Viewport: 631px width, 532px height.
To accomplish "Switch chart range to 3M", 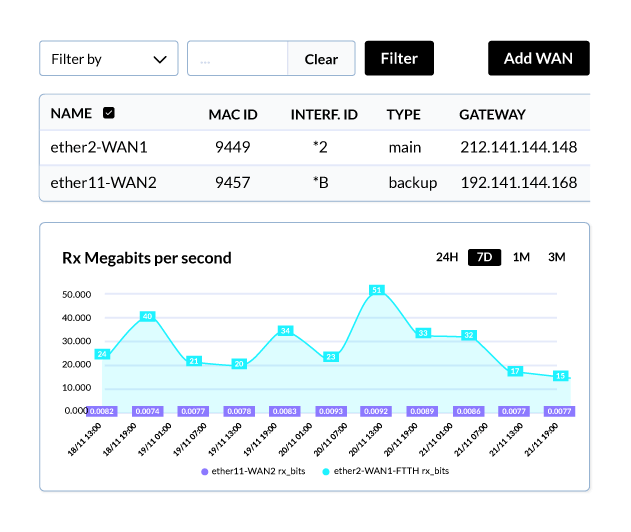I will coord(557,257).
